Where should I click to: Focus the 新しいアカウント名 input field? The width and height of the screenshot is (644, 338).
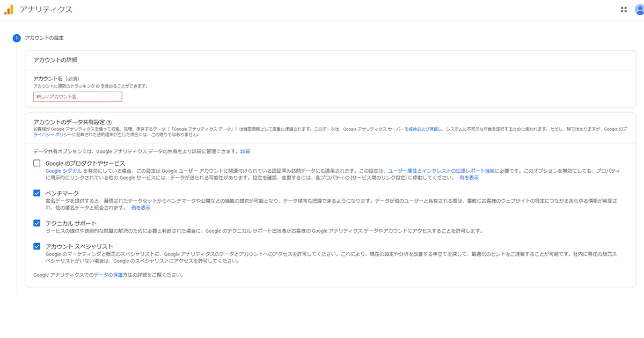click(78, 97)
